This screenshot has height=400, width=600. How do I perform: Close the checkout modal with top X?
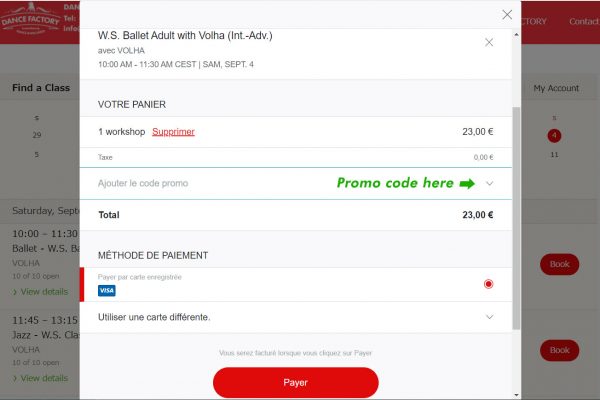tap(507, 15)
